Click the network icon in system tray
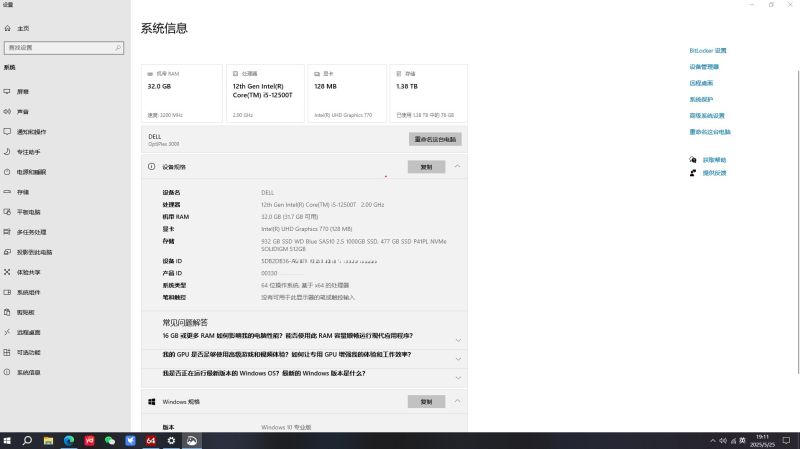The width and height of the screenshot is (800, 449). 733,440
